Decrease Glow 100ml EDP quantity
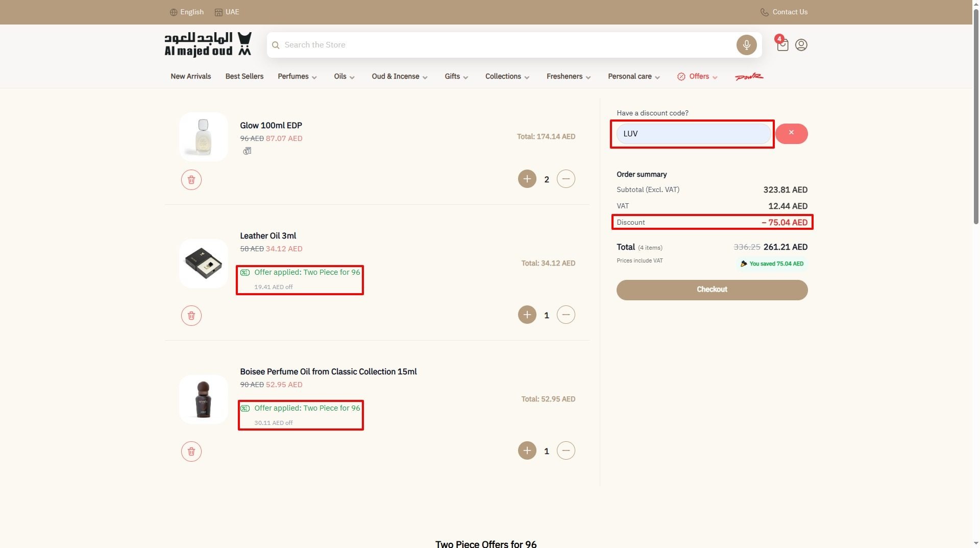 coord(566,179)
